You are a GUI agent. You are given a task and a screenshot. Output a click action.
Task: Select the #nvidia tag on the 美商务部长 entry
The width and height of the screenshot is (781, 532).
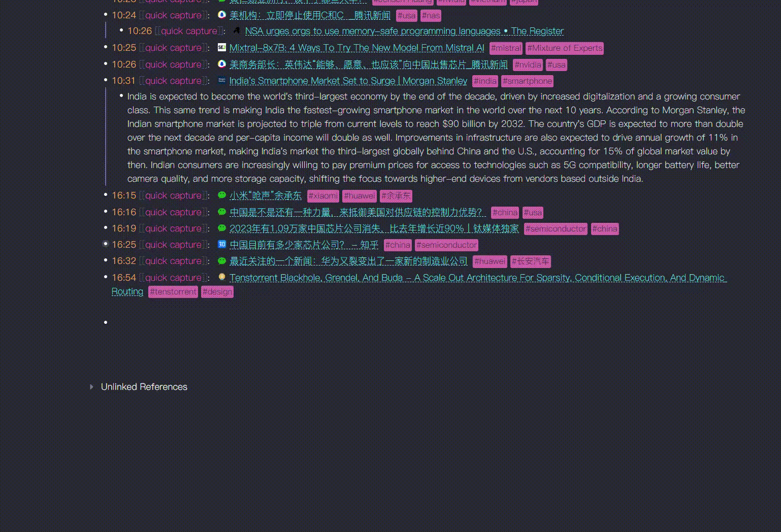[x=528, y=65]
